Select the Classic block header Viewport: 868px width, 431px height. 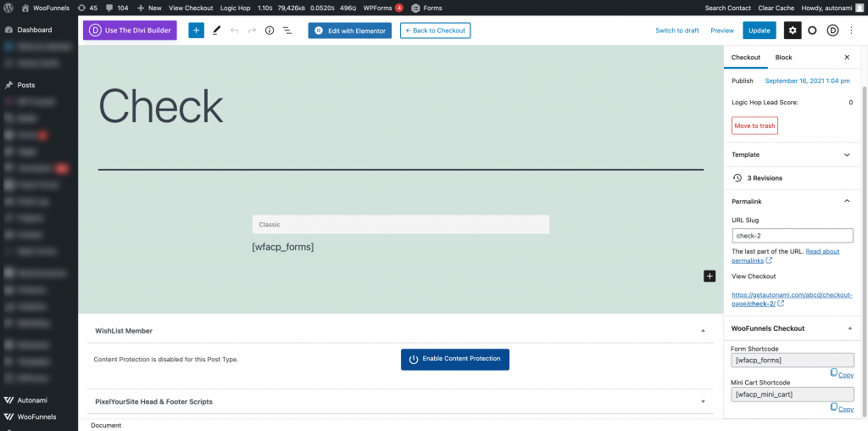[x=401, y=224]
